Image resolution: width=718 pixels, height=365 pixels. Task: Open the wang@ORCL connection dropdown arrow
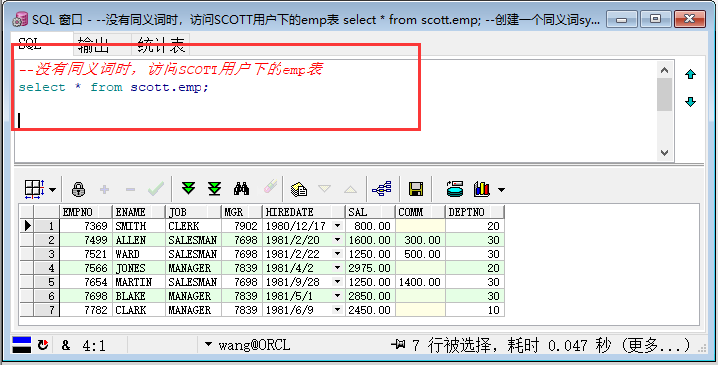coord(208,344)
